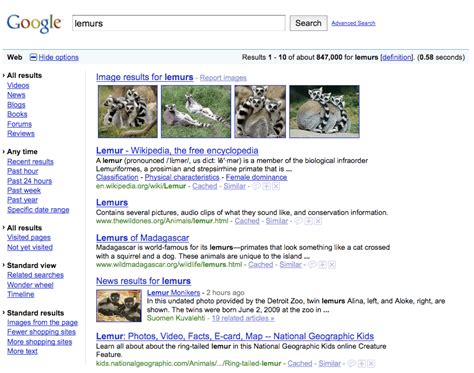Image resolution: width=474 pixels, height=373 pixels.
Task: Select More shopping sites
Action: (40, 342)
